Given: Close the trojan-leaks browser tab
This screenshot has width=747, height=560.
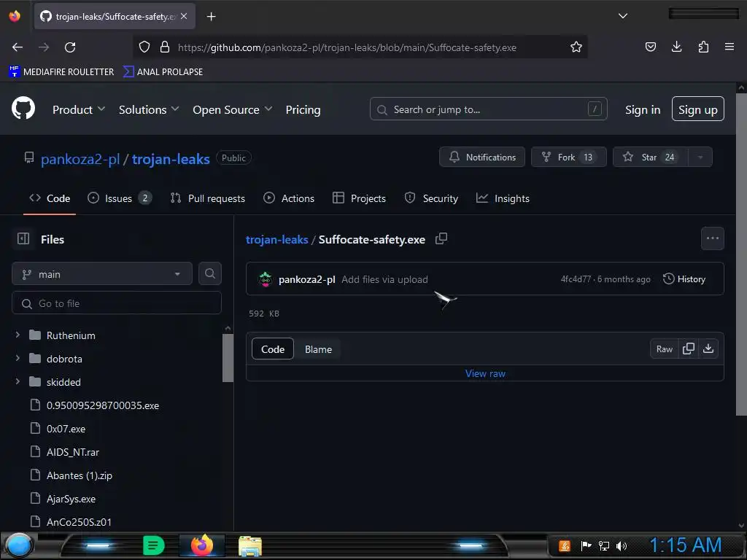Looking at the screenshot, I should tap(184, 16).
